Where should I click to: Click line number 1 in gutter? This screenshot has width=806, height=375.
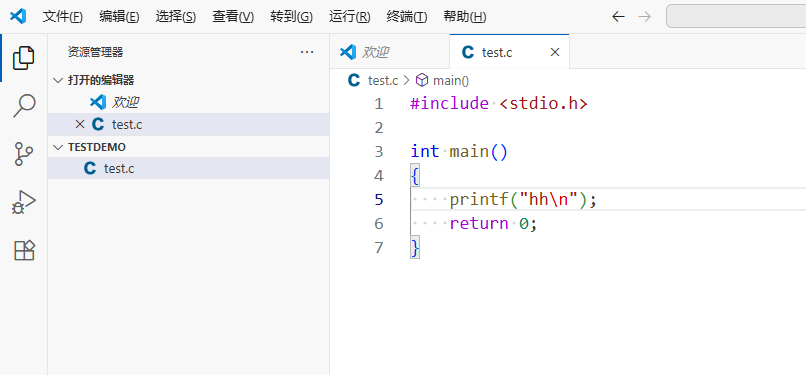(x=379, y=104)
